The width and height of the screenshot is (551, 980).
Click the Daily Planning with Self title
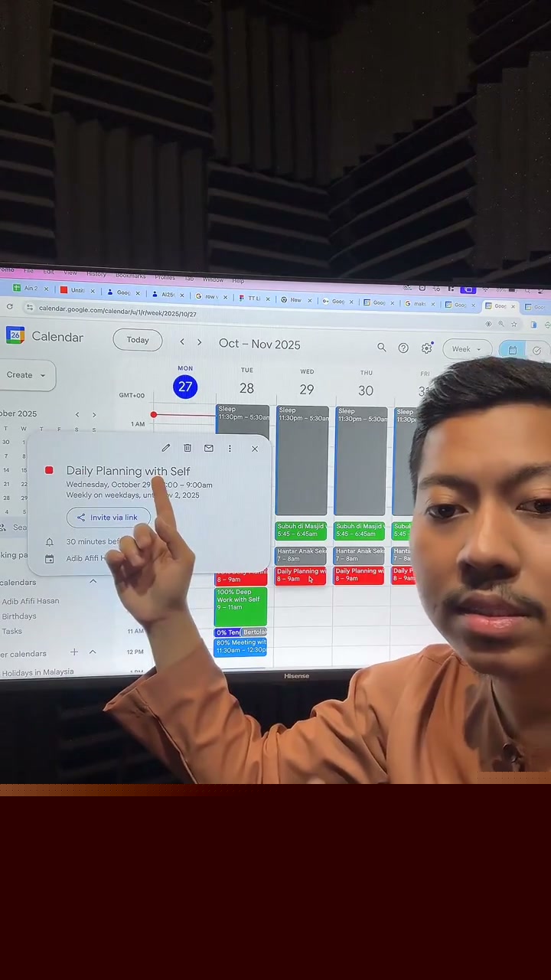pyautogui.click(x=128, y=471)
